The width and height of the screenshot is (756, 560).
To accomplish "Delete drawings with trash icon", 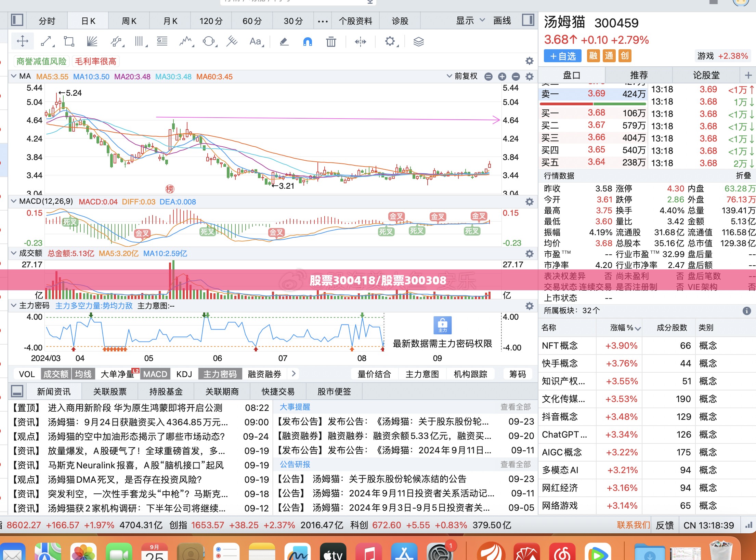I will 331,41.
